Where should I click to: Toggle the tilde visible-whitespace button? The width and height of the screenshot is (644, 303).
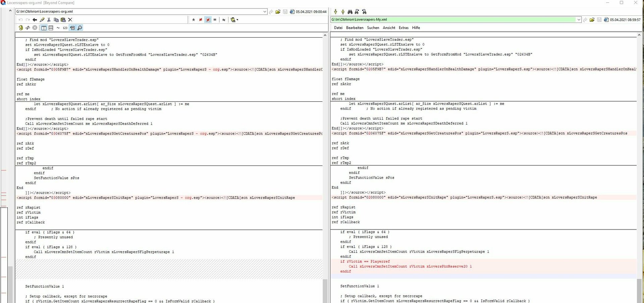(58, 28)
